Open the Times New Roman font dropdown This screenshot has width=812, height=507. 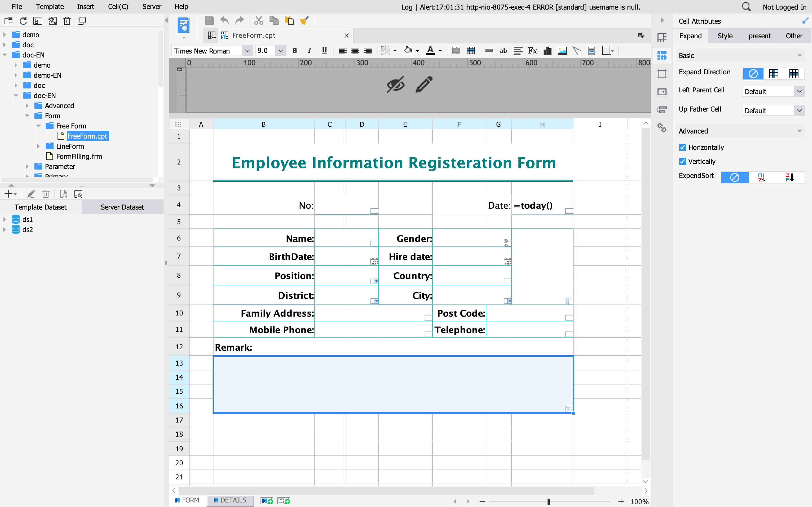tap(247, 51)
